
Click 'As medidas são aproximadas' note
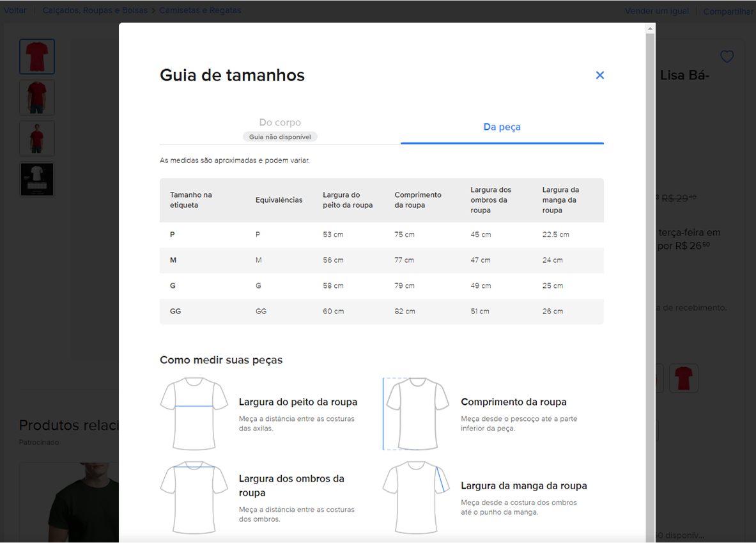pyautogui.click(x=235, y=161)
